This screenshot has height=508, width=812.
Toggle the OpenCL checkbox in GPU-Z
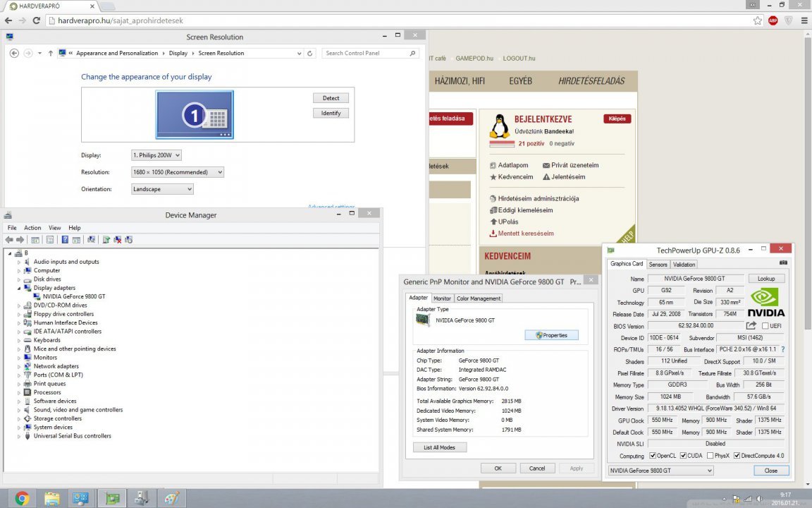pyautogui.click(x=653, y=456)
